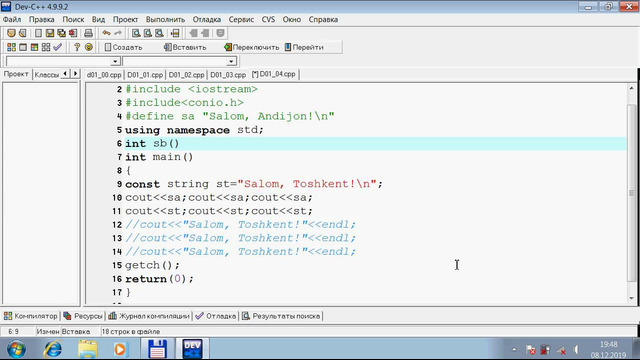Click the code line 'int sb()'

[152, 143]
